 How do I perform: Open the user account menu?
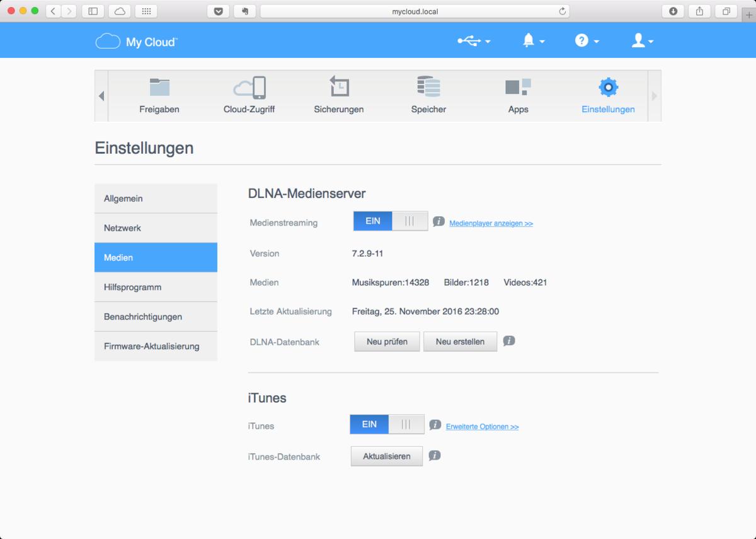click(642, 41)
